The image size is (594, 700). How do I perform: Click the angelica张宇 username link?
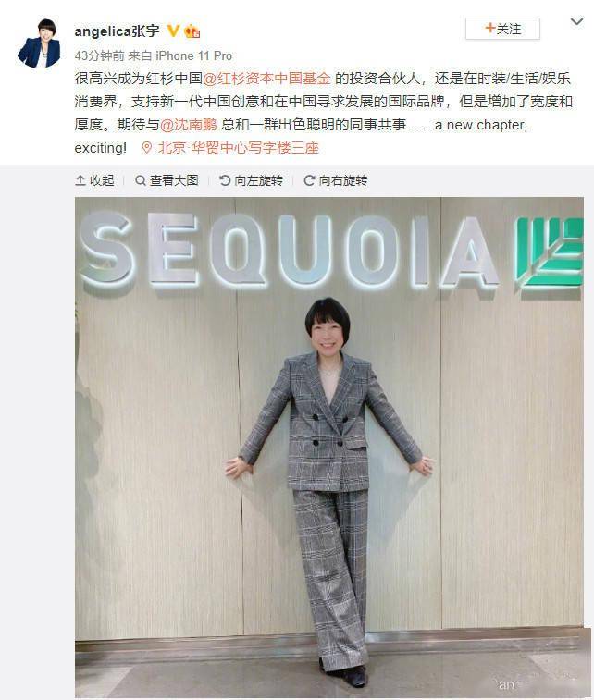tap(117, 31)
